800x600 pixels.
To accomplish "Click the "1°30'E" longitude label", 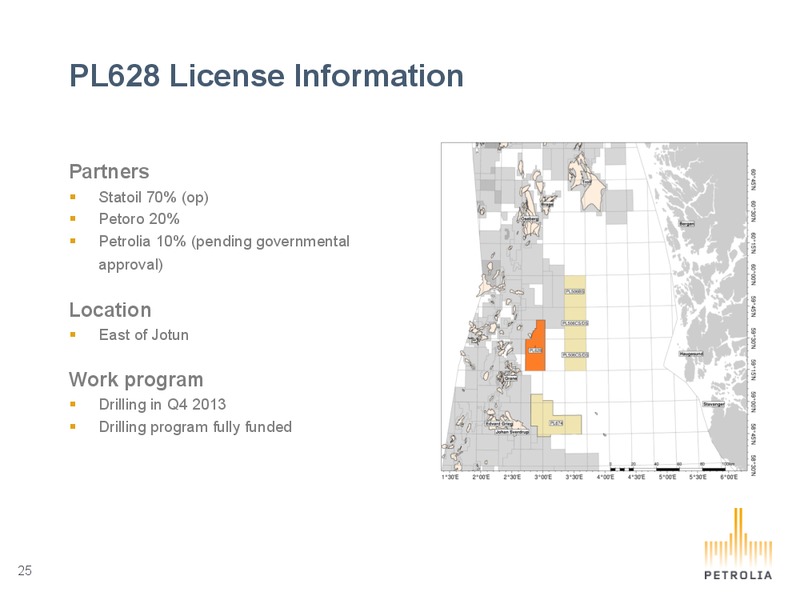I will tap(450, 477).
